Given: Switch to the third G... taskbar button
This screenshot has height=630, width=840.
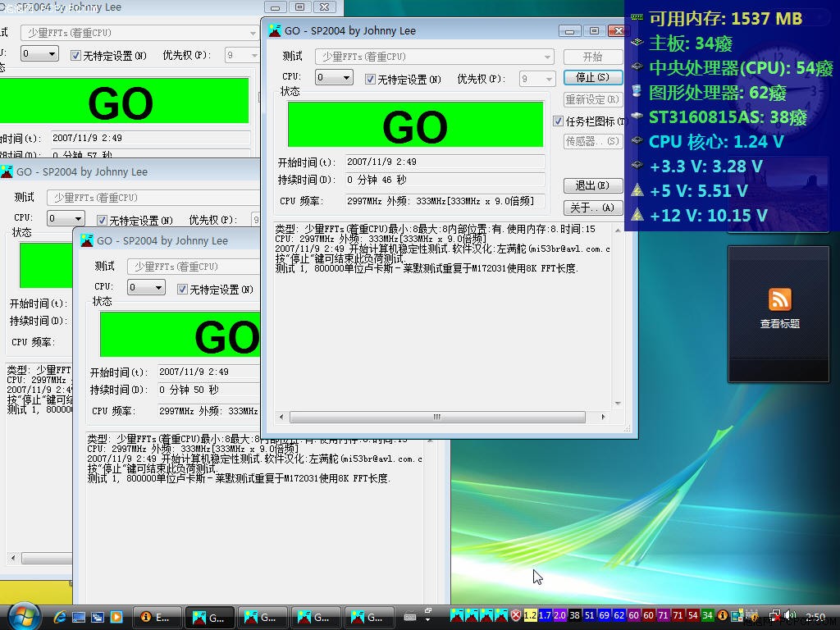Looking at the screenshot, I should point(316,617).
